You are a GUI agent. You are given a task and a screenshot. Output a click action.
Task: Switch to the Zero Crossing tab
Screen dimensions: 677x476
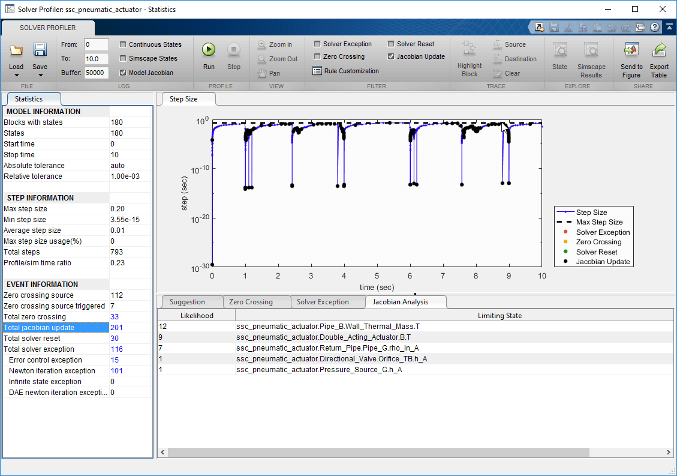[250, 301]
